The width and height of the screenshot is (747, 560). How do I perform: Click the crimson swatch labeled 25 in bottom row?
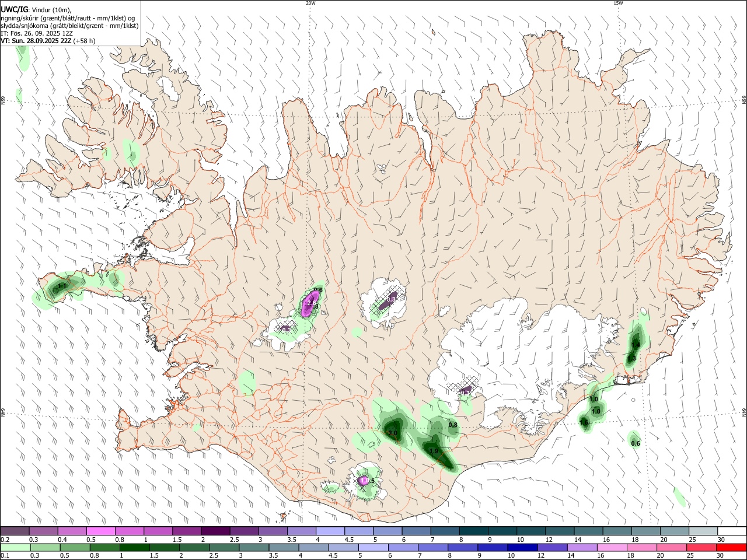pyautogui.click(x=701, y=547)
